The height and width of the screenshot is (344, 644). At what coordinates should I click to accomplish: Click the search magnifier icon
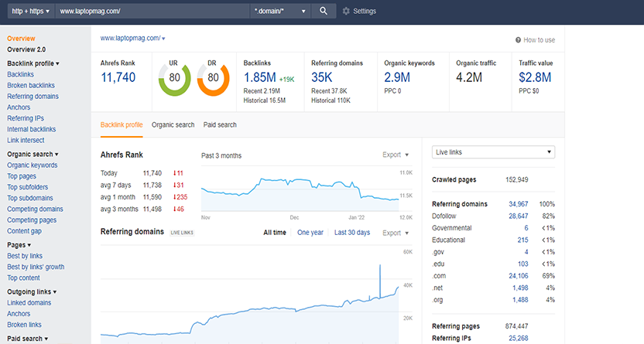click(x=324, y=11)
